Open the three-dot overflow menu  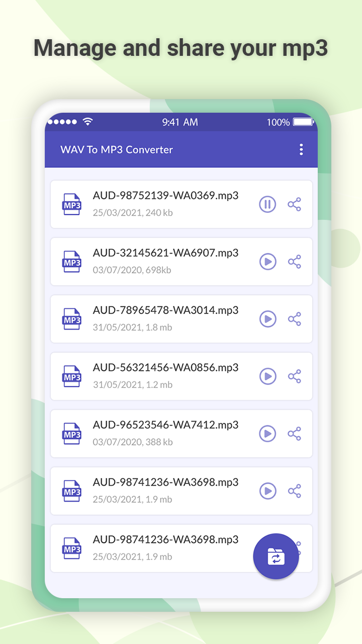pyautogui.click(x=301, y=149)
